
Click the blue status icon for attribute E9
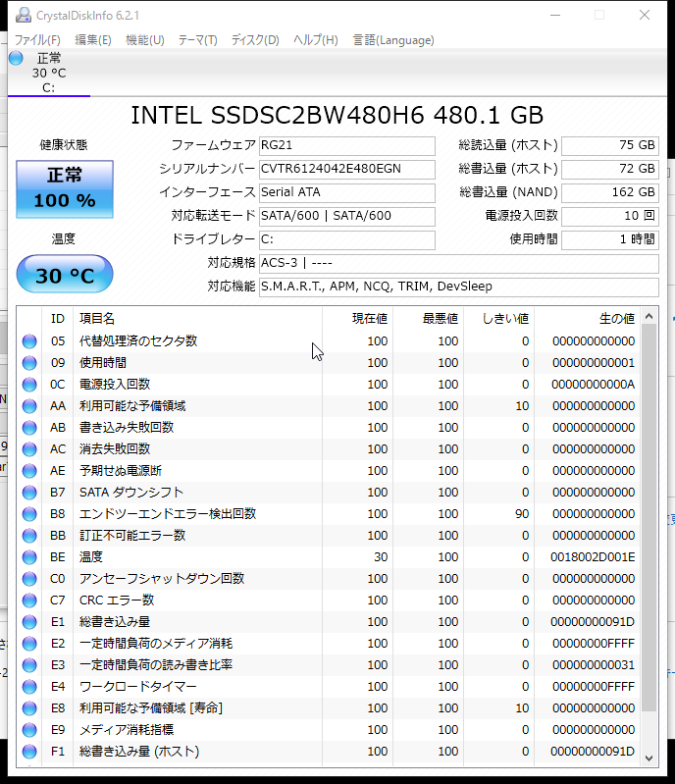[x=29, y=730]
